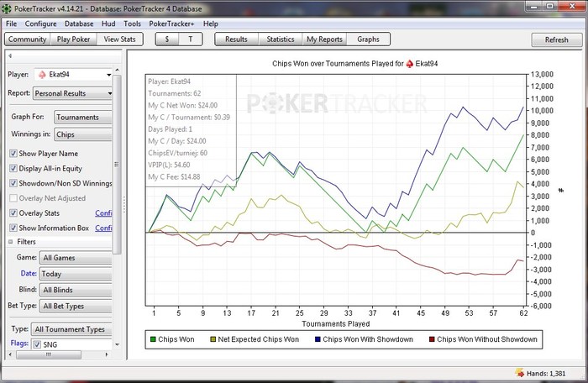The width and height of the screenshot is (588, 383).
Task: Click the PokerTracker app icon in title bar
Action: click(x=7, y=8)
